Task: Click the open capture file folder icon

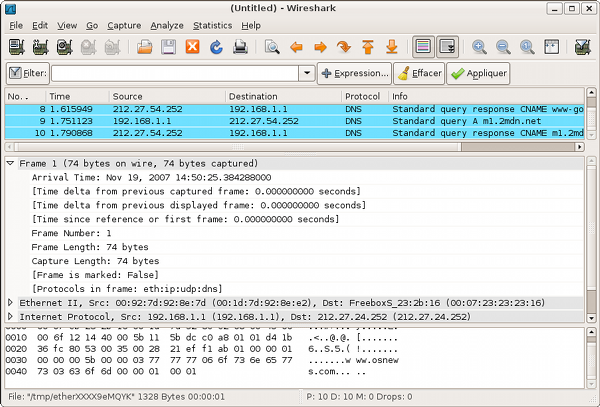Action: click(145, 47)
